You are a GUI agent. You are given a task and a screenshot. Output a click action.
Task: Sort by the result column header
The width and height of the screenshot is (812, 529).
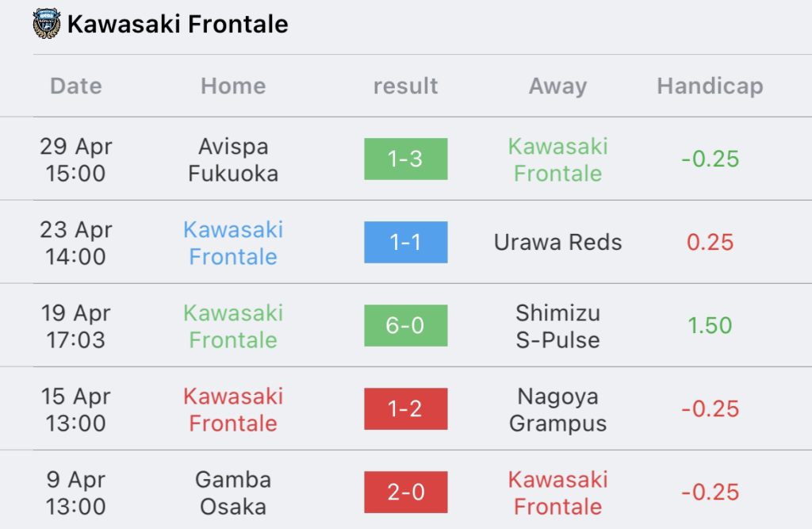pos(405,86)
